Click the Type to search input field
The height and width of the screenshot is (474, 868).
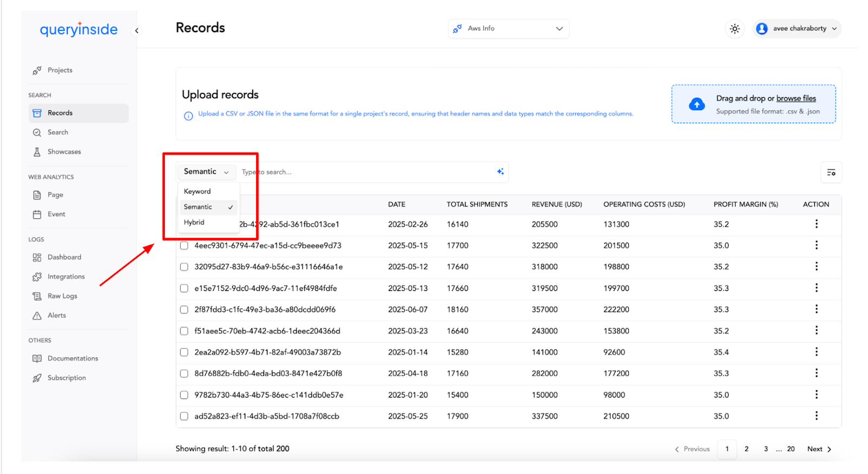click(366, 172)
